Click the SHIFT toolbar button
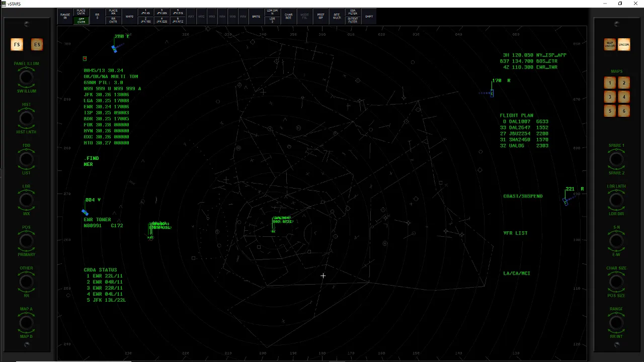This screenshot has height=362, width=644. point(369,16)
